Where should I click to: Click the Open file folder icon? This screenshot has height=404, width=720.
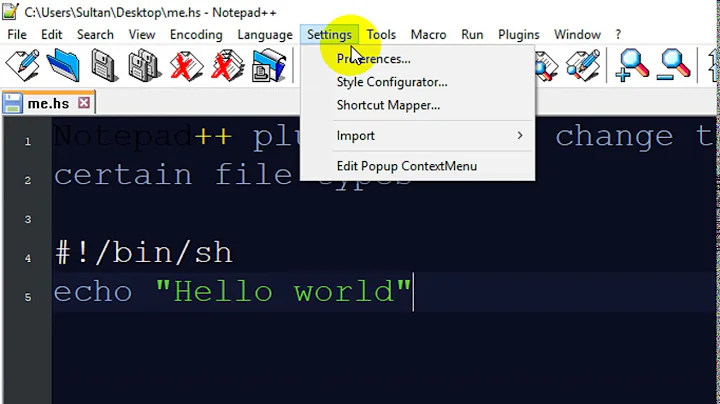63,66
